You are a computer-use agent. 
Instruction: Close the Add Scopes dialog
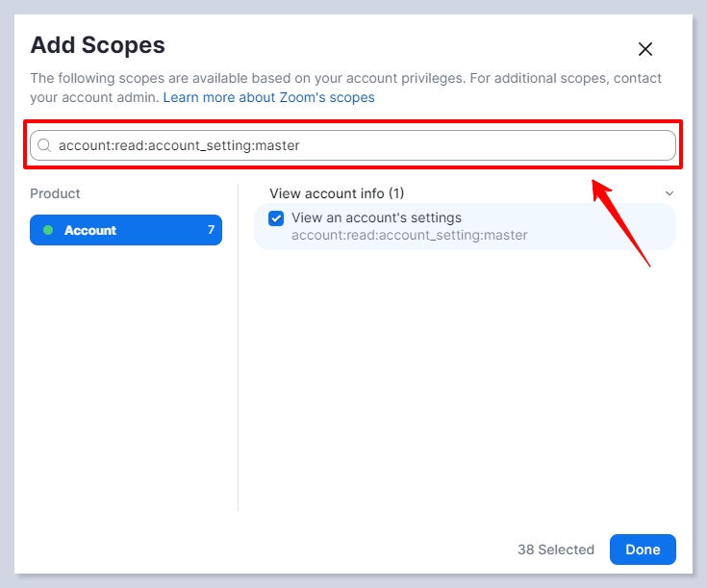(645, 49)
